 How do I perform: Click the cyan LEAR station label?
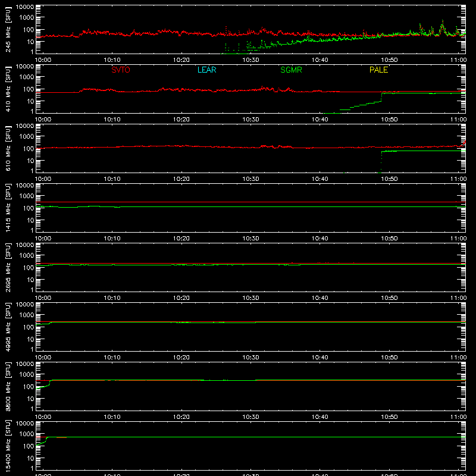206,70
